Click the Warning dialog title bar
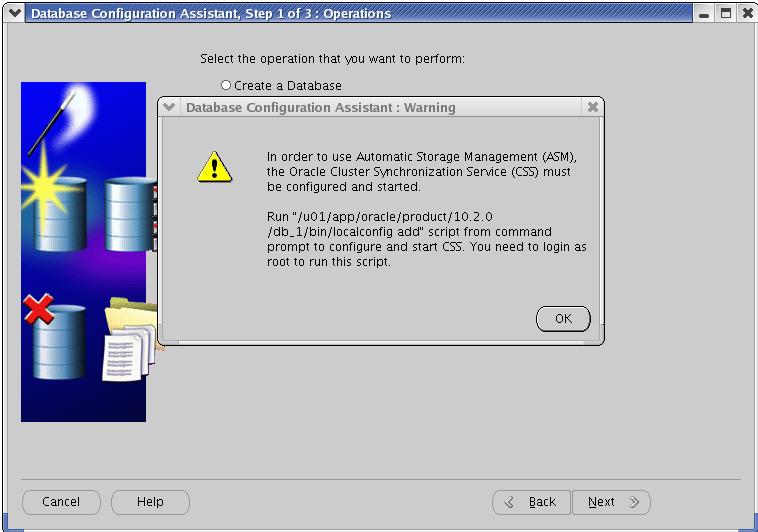Image resolution: width=758 pixels, height=532 pixels. pos(380,107)
